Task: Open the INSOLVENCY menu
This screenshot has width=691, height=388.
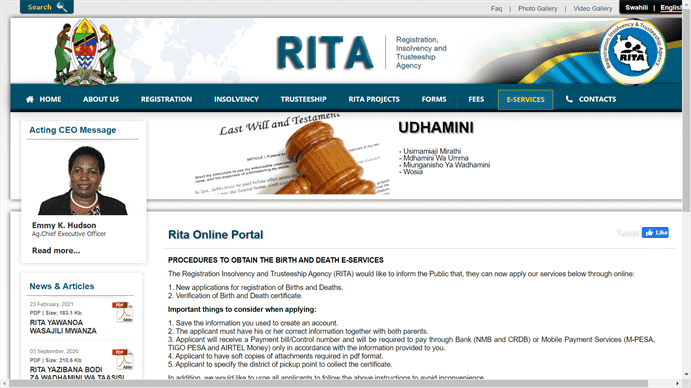Action: pyautogui.click(x=236, y=99)
